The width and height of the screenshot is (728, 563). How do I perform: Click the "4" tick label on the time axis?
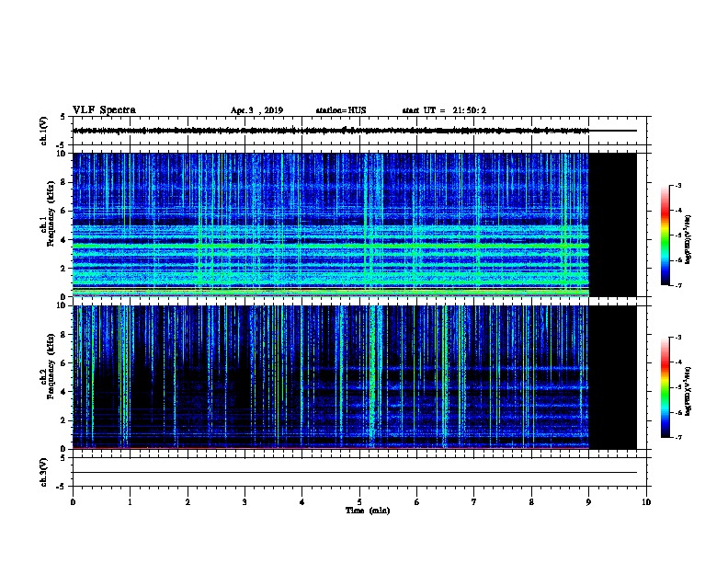coord(301,502)
